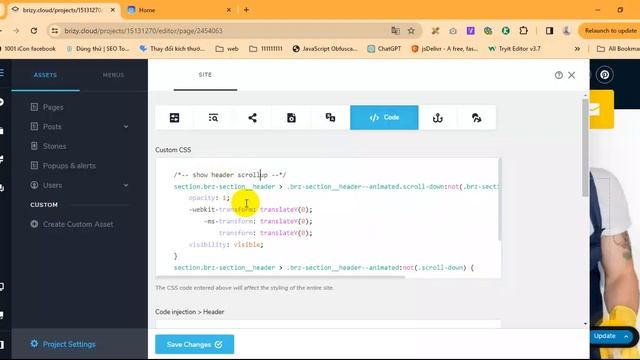Open the general settings grid icon tab
The image size is (640, 360).
tap(174, 118)
